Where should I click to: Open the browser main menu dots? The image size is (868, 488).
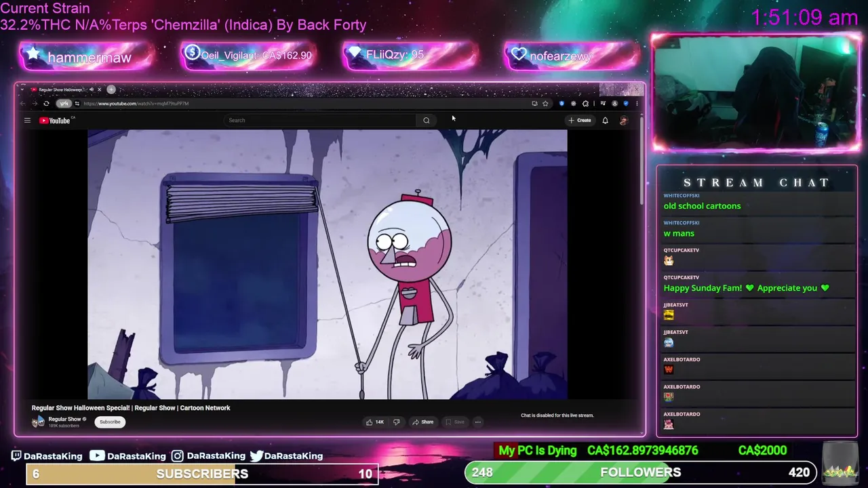(637, 104)
